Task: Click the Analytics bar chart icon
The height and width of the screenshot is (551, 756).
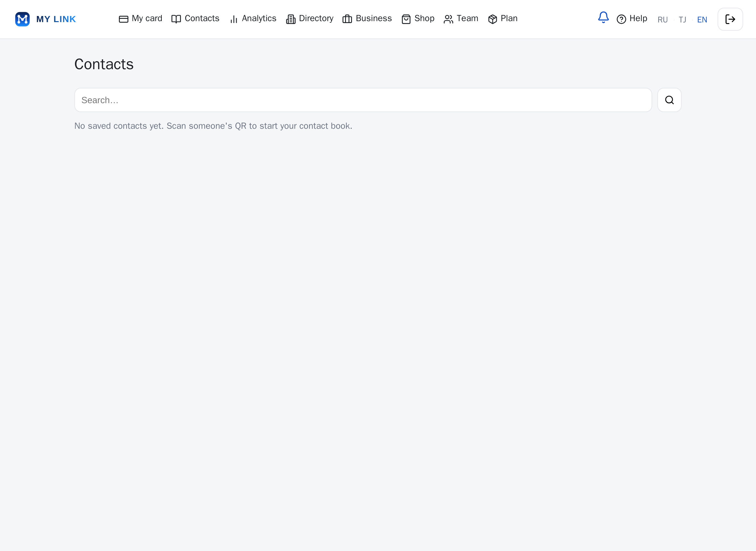Action: (234, 19)
